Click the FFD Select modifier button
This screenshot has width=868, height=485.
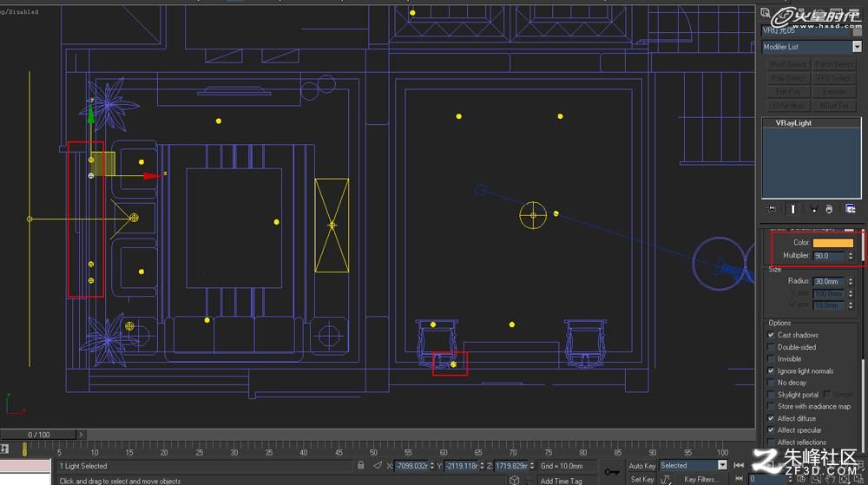tap(833, 79)
